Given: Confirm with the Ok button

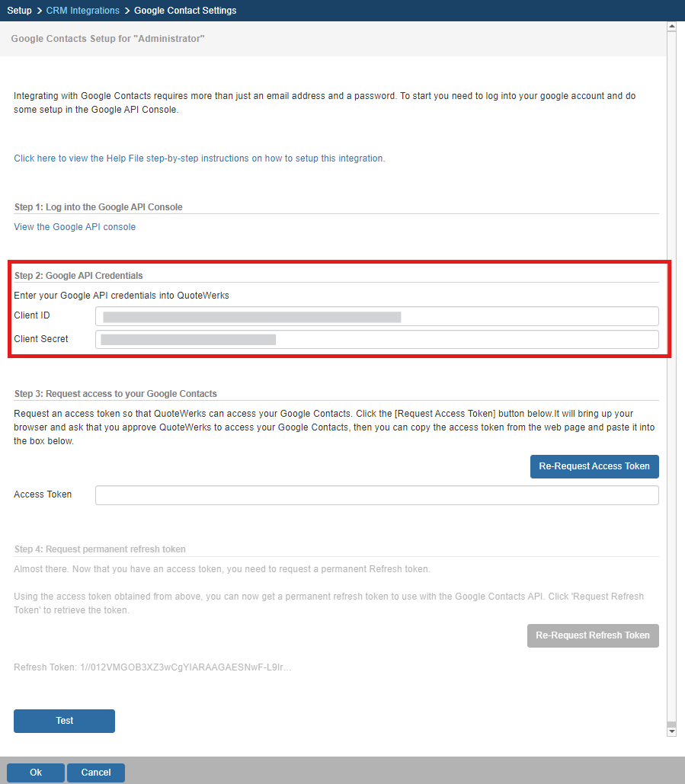Looking at the screenshot, I should (36, 773).
